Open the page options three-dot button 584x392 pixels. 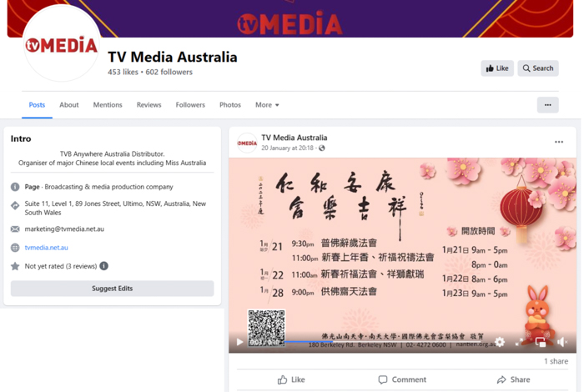point(547,105)
